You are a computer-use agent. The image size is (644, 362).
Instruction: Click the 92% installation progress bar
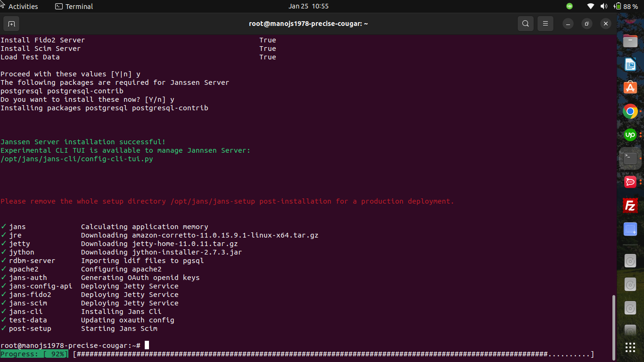click(33, 354)
